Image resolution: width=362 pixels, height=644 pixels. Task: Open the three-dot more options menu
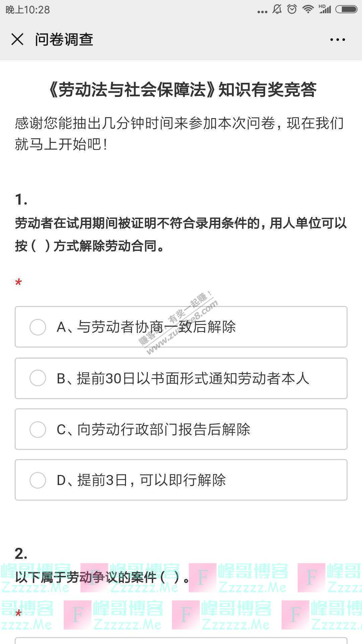(337, 40)
